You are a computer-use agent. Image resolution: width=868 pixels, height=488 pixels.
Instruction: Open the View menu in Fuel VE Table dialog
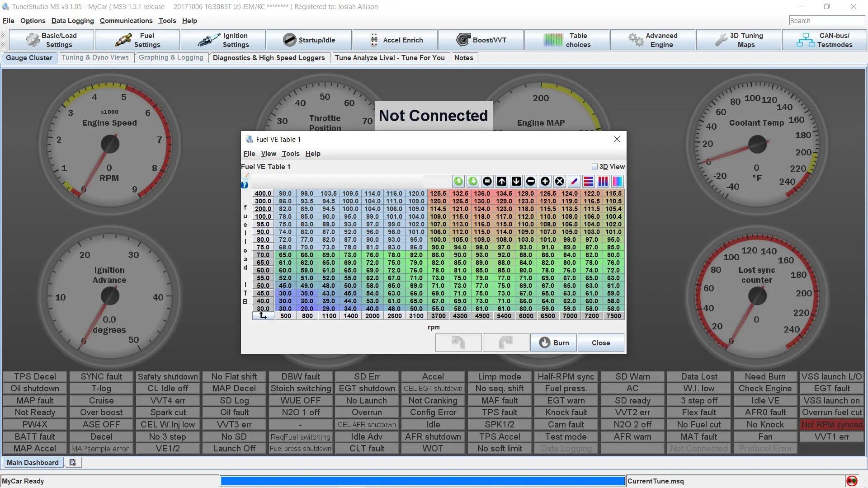(269, 154)
